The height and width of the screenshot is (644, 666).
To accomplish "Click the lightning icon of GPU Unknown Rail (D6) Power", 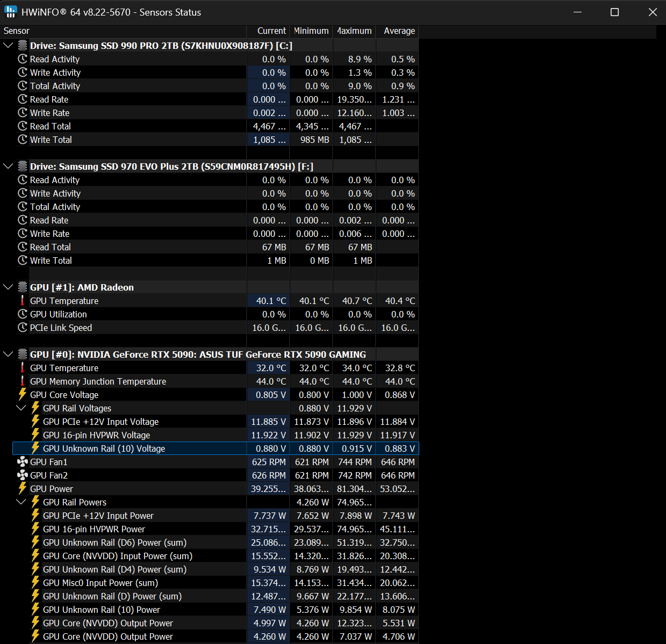I will (35, 542).
